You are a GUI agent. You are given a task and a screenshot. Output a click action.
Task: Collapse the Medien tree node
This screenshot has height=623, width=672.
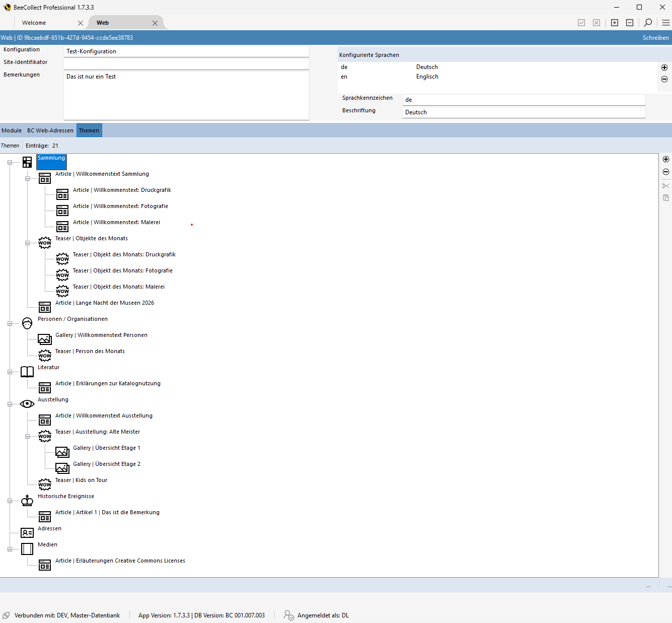(x=10, y=549)
